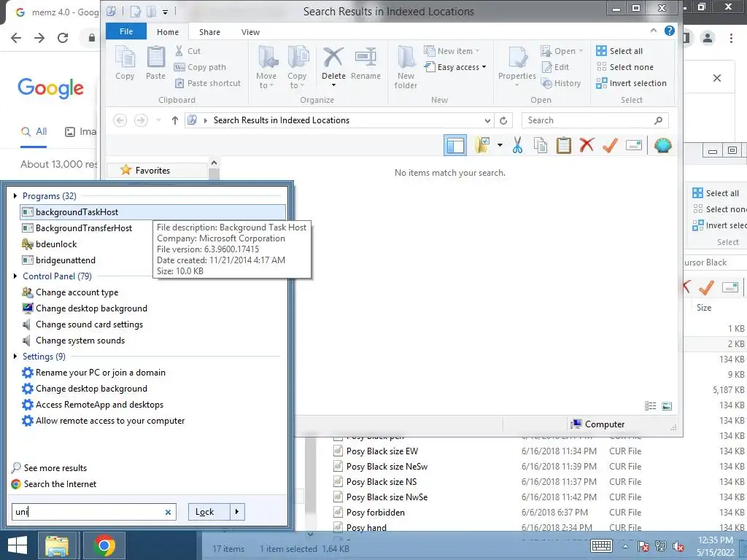Click the red X delete icon in the secondary toolbar
The image size is (747, 560).
(x=587, y=145)
